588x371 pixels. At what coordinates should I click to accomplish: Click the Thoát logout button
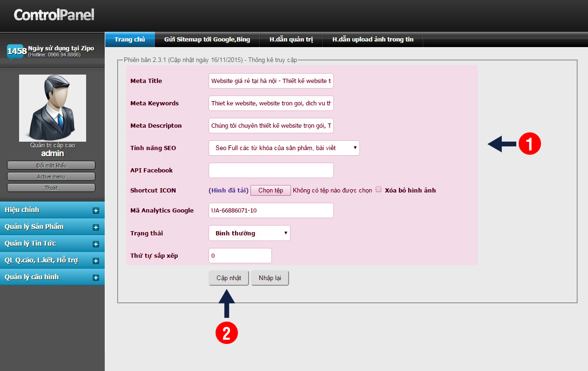pyautogui.click(x=51, y=188)
